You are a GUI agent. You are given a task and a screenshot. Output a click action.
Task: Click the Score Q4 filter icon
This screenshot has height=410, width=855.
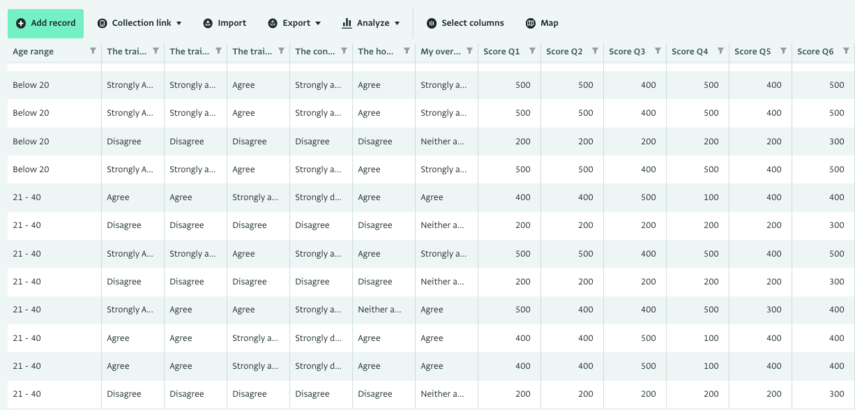(x=720, y=51)
